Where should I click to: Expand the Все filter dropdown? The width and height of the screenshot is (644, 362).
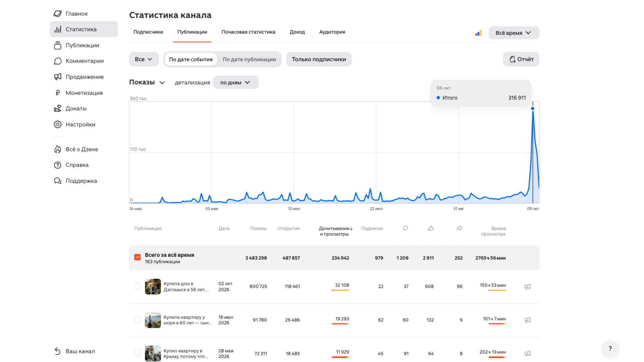pos(144,59)
